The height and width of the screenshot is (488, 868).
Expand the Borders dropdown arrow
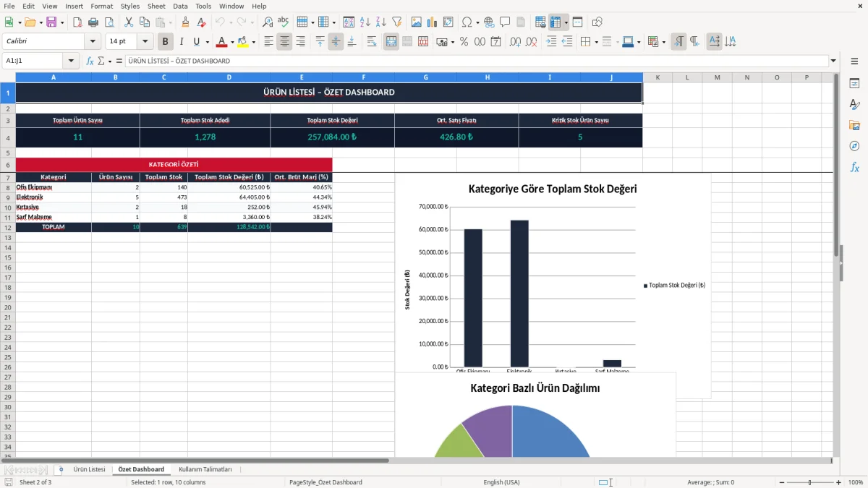click(596, 42)
